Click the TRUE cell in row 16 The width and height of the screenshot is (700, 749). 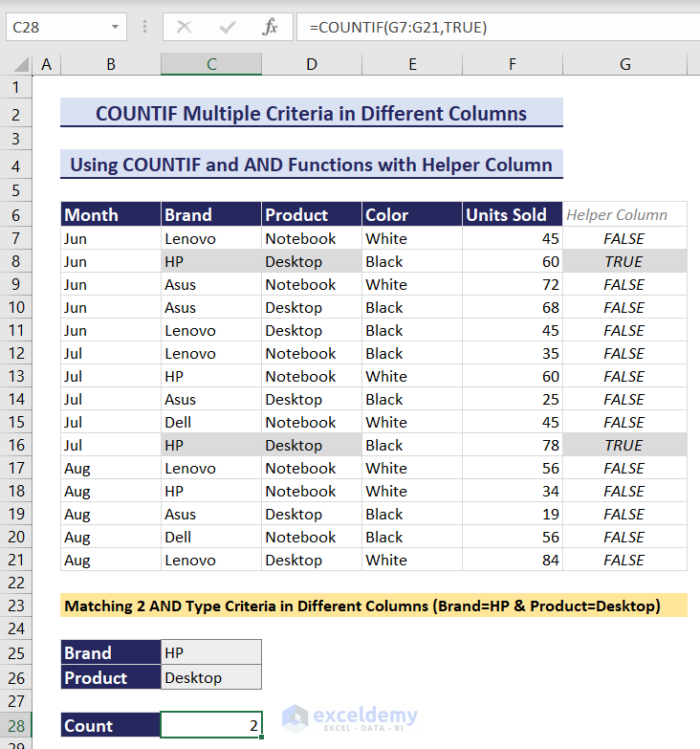[x=624, y=445]
